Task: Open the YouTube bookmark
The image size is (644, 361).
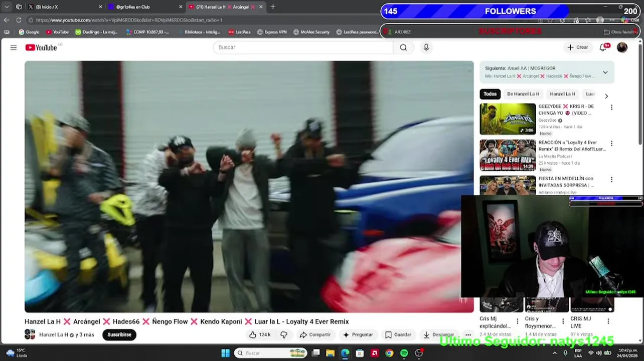Action: click(x=57, y=32)
